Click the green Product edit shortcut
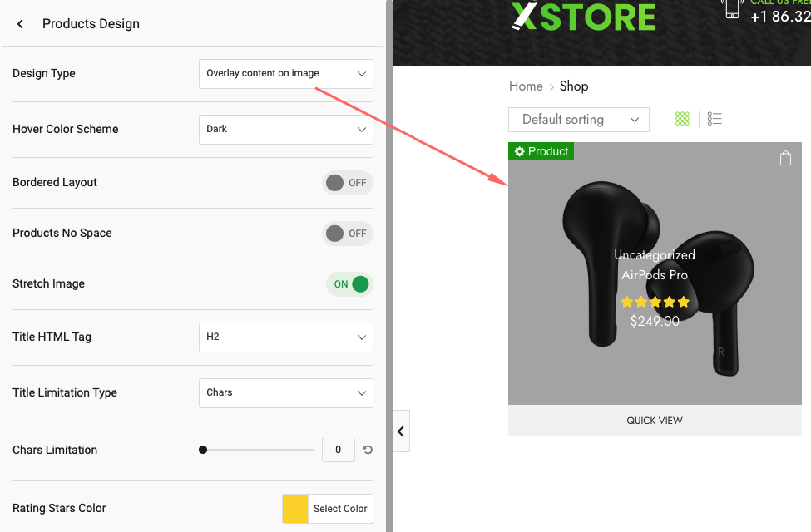Image resolution: width=811 pixels, height=532 pixels. 541,151
